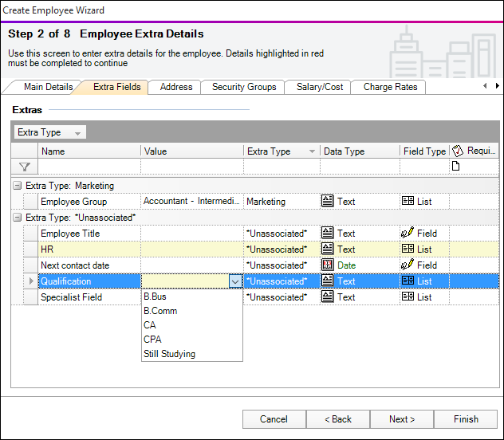Click the Date data type icon for Next contact date
The image size is (504, 440).
click(328, 265)
